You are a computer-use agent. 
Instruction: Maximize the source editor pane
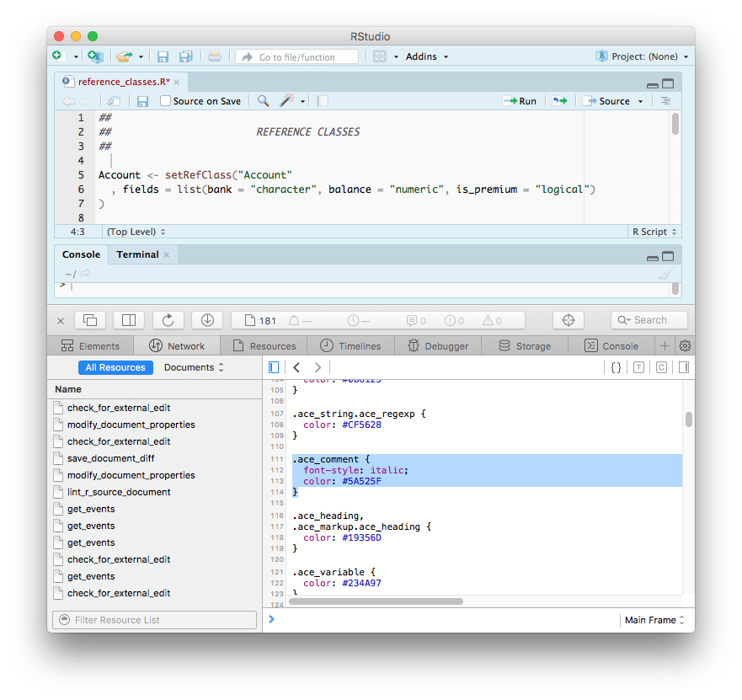[x=668, y=83]
